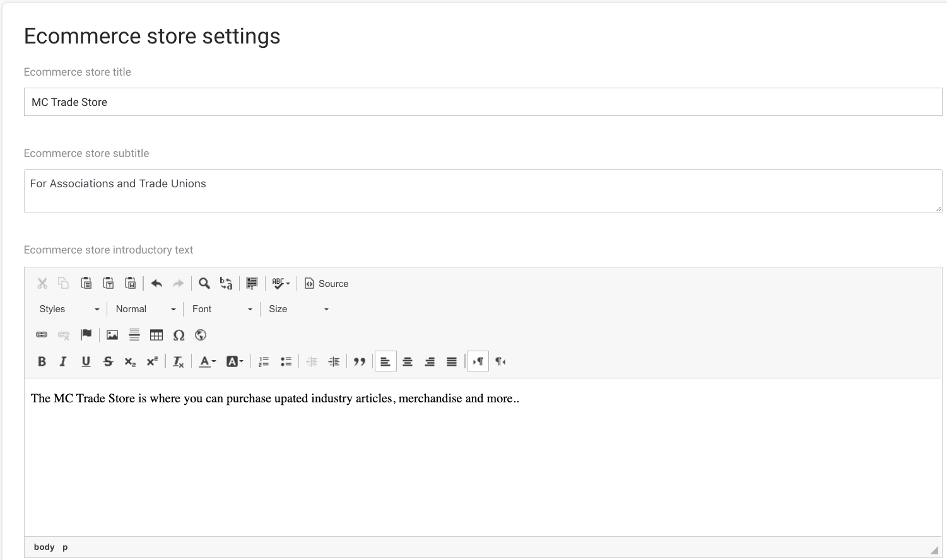Center align the text
The height and width of the screenshot is (560, 947).
(408, 361)
